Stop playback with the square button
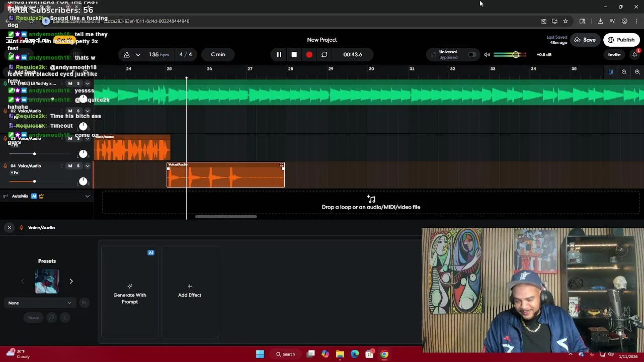 point(294,54)
